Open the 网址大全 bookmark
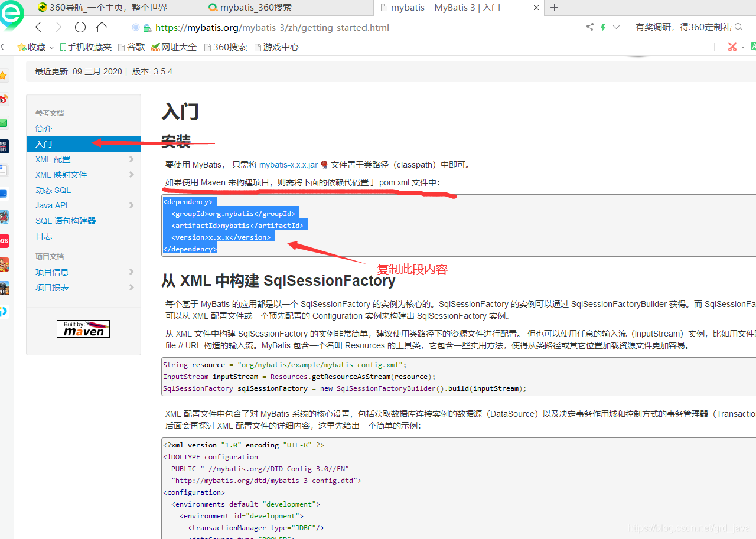 [x=174, y=47]
